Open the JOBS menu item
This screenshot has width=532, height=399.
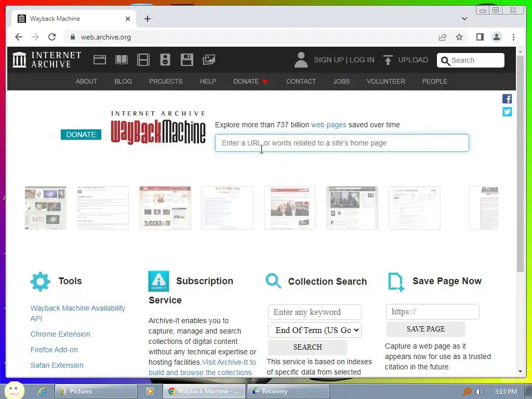coord(341,82)
